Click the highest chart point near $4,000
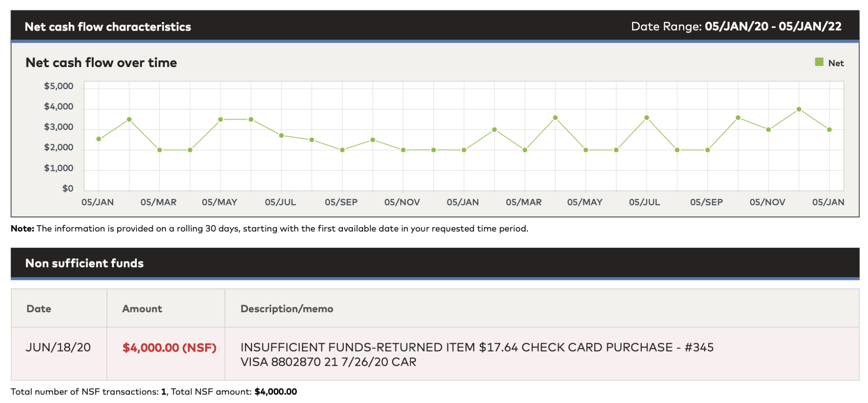This screenshot has height=403, width=868. coord(799,109)
